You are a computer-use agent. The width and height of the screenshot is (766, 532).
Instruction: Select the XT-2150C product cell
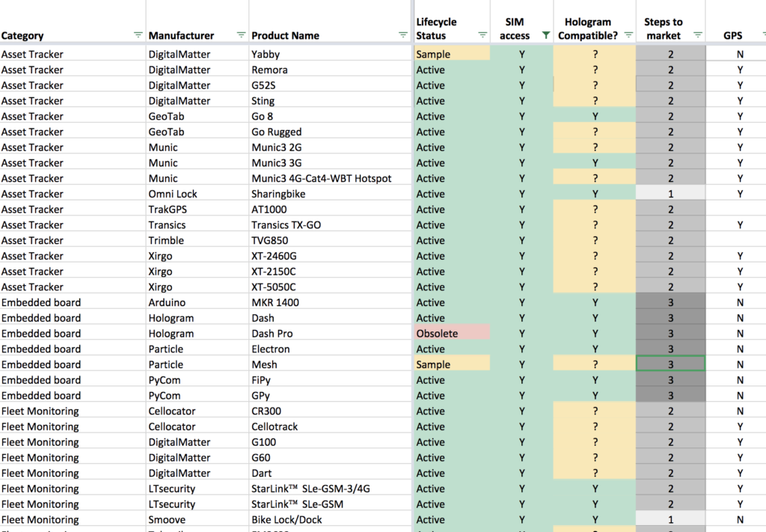tap(330, 271)
